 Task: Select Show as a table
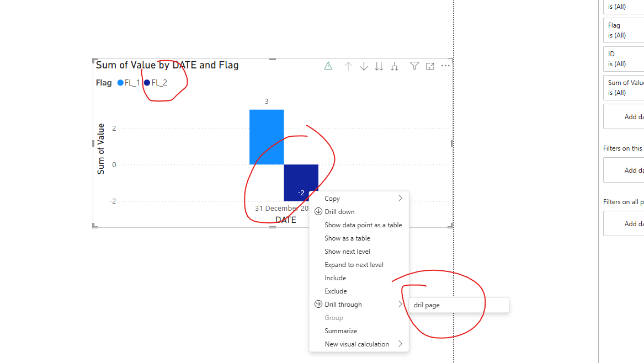[x=359, y=238]
